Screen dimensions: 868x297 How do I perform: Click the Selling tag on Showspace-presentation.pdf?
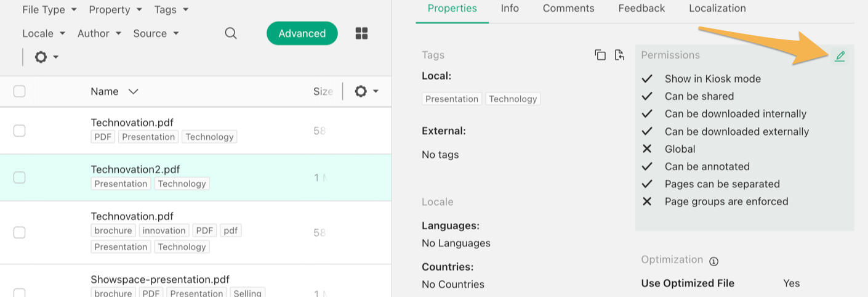tap(247, 293)
